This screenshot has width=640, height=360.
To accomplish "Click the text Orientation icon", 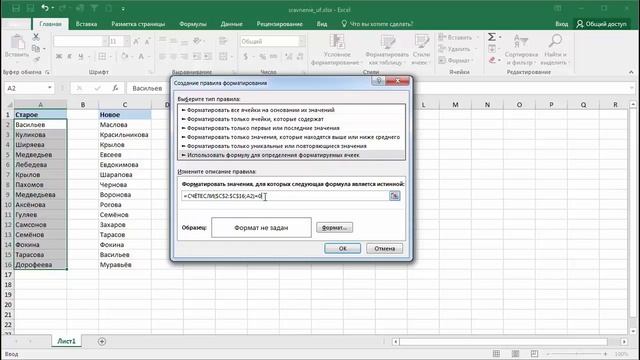I will 198,41.
